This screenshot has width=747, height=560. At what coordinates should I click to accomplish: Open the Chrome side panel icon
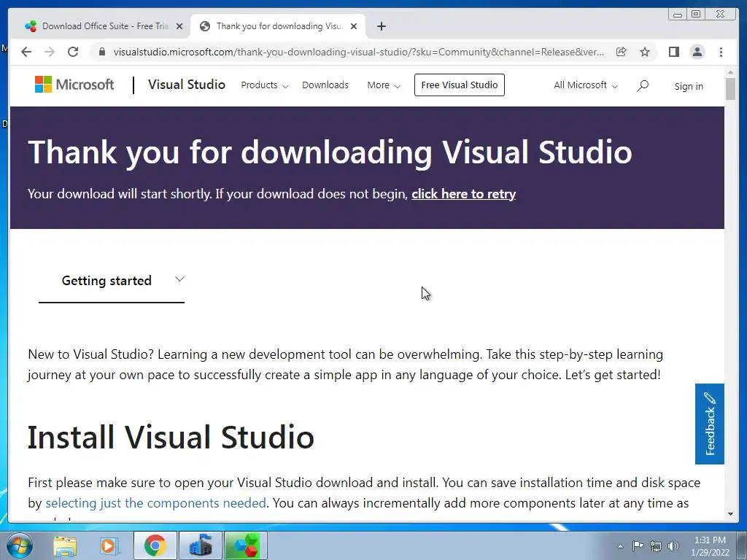673,52
